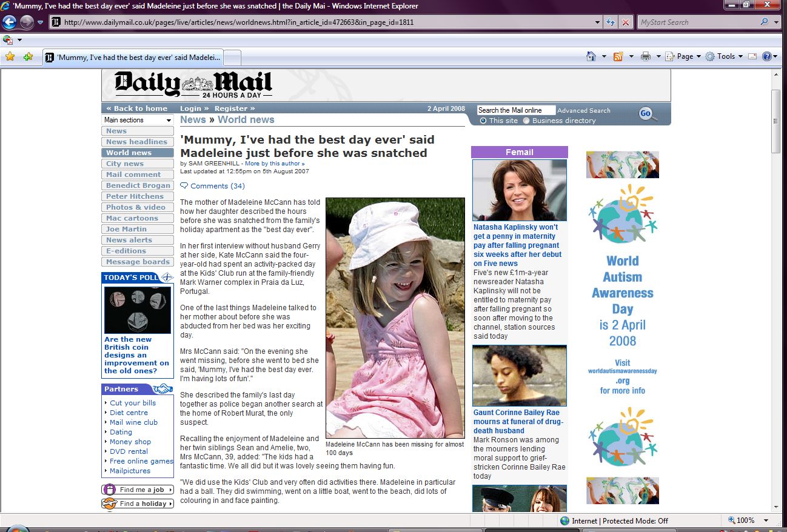The image size is (787, 532).
Task: Expand the Tools menu dropdown
Action: click(725, 56)
